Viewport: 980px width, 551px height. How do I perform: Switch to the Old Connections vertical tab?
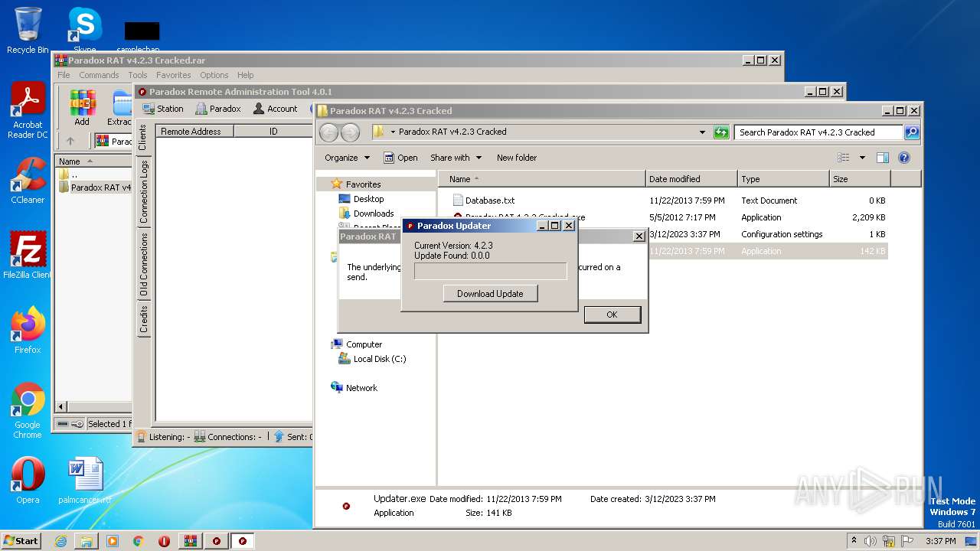[x=142, y=265]
